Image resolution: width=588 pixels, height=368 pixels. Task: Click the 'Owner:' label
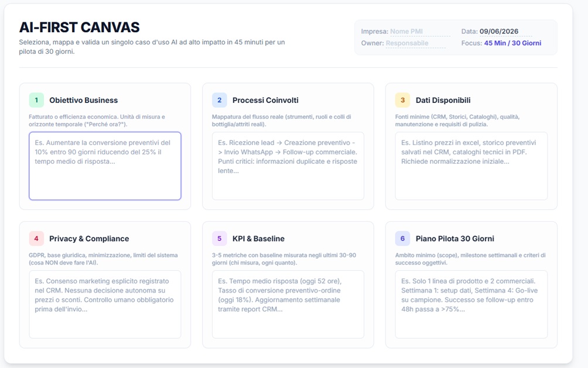tap(372, 43)
